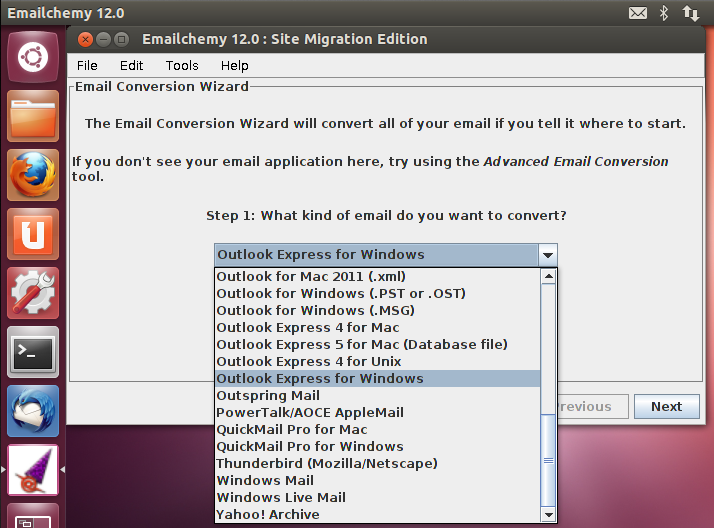This screenshot has height=528, width=714.
Task: Collapse the email type combo box arrow
Action: [548, 255]
